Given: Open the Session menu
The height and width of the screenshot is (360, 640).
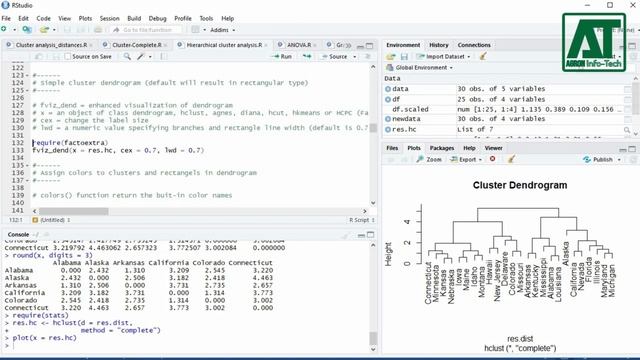Looking at the screenshot, I should click(109, 18).
